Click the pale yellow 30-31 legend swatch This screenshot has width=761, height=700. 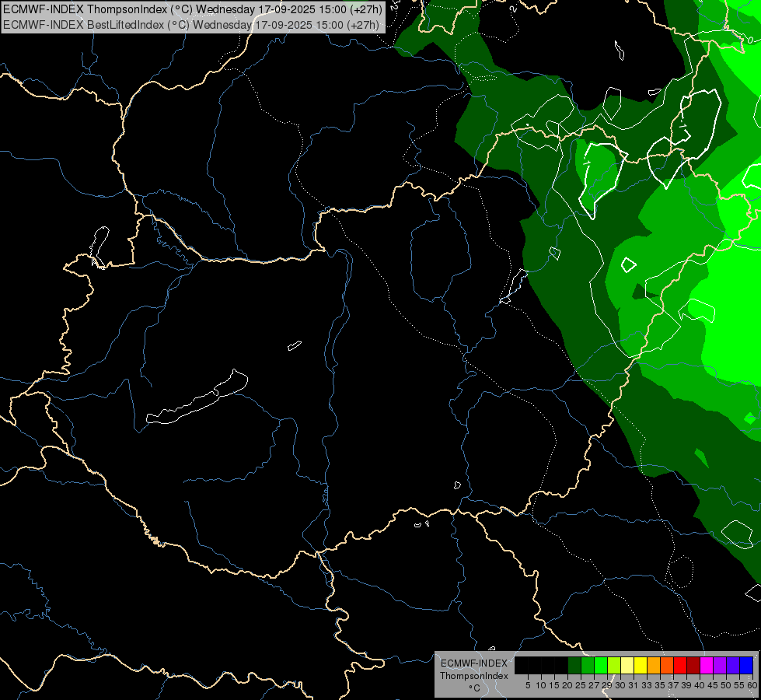pos(627,665)
